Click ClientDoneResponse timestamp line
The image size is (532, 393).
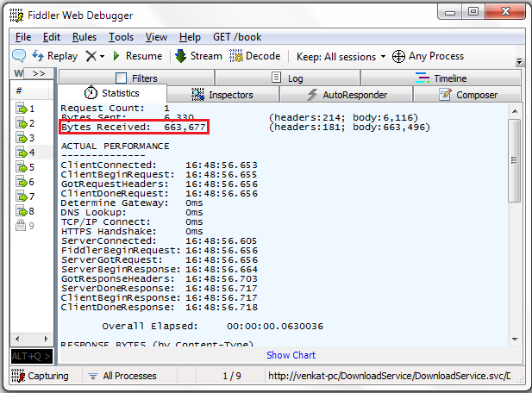click(160, 308)
